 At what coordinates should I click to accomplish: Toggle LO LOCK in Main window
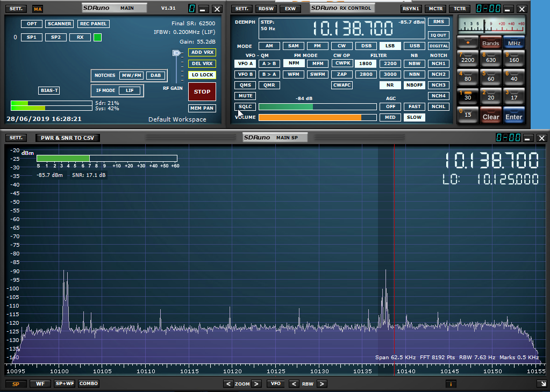[x=202, y=75]
